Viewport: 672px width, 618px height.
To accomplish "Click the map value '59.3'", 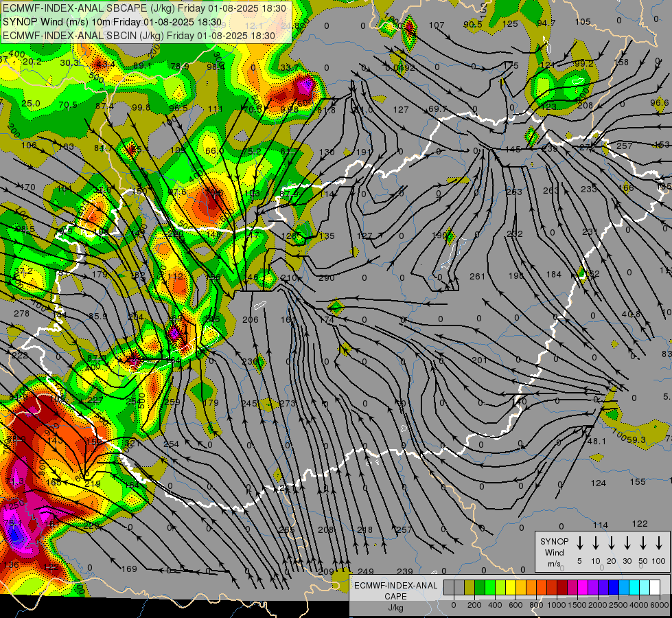I will 636,439.
